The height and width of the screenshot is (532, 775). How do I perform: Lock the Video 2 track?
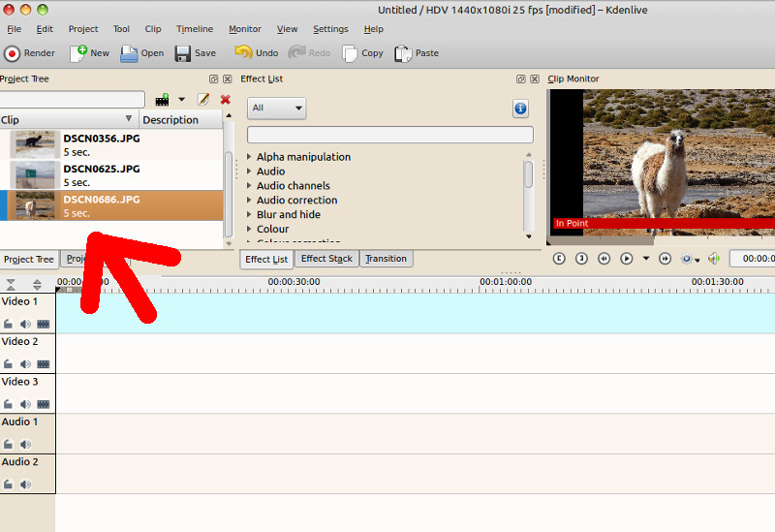coord(8,364)
